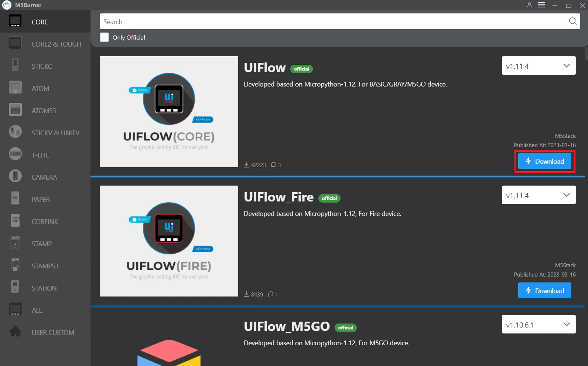This screenshot has width=588, height=366.
Task: Select the T-LITE device icon
Action: (15, 154)
